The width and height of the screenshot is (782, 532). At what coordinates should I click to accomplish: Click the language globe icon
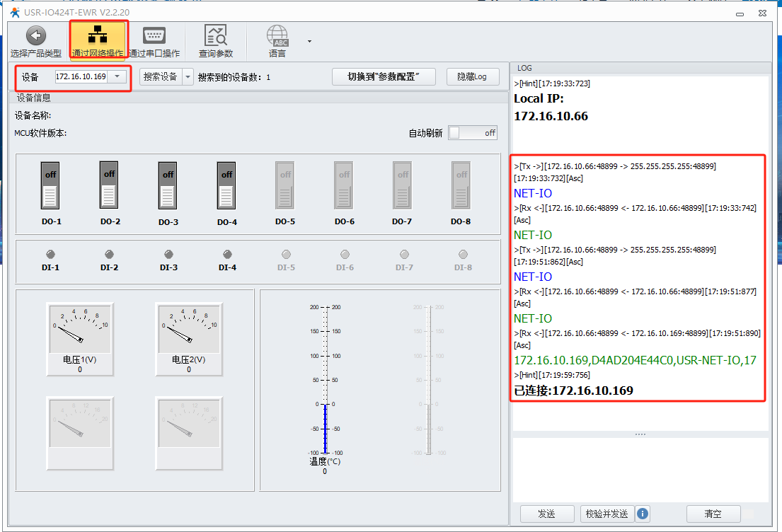point(277,37)
